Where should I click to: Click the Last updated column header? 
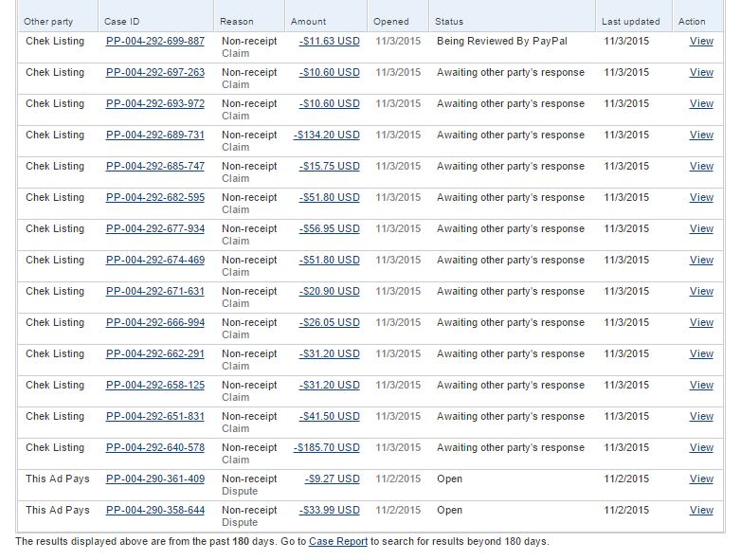point(630,22)
